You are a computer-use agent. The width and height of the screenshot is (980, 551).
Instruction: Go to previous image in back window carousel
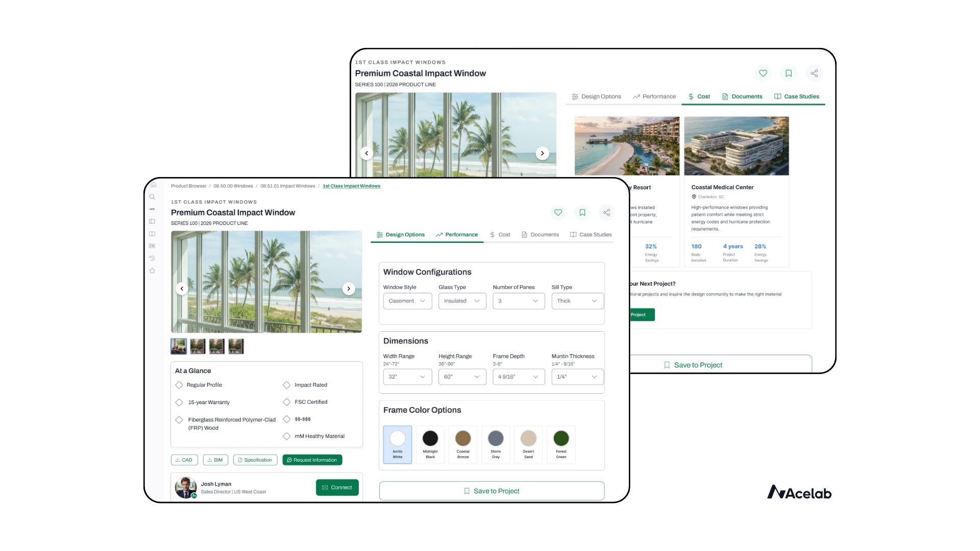pyautogui.click(x=366, y=153)
